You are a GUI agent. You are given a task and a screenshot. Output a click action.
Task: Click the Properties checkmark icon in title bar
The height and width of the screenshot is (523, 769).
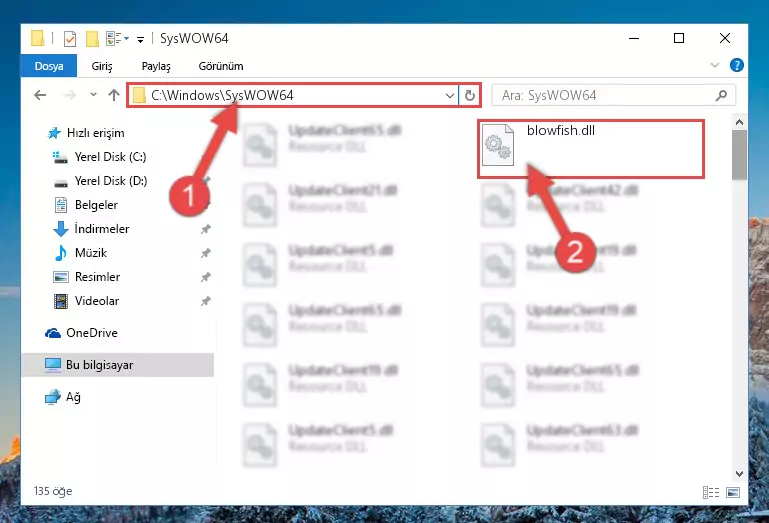pos(70,38)
